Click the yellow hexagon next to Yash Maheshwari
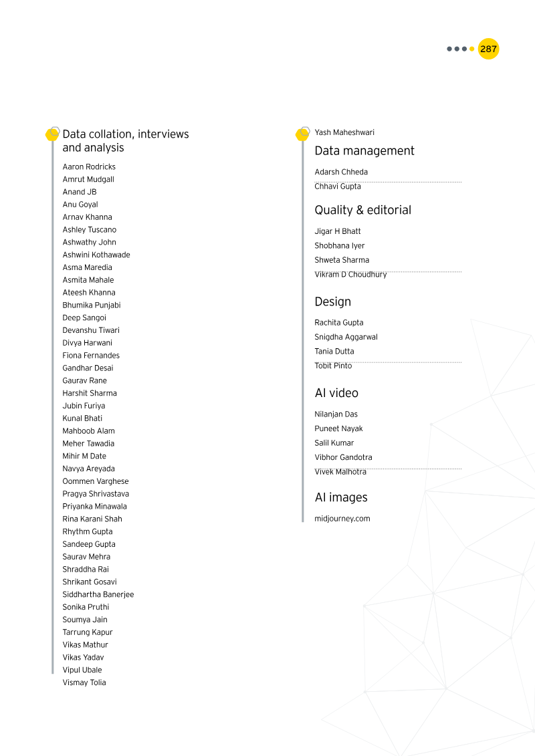Screen dimensions: 535x756 pos(302,134)
